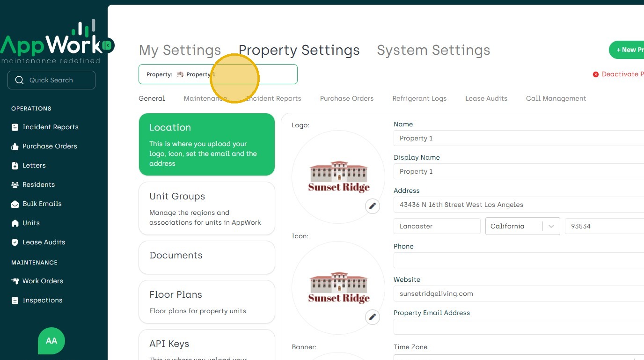This screenshot has width=644, height=360.
Task: Click the Purchase Orders thumbs-up icon
Action: pyautogui.click(x=15, y=147)
